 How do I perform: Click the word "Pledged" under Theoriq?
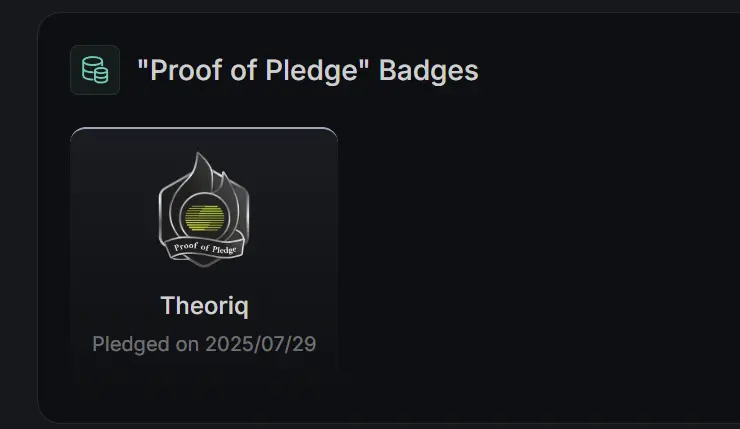pyautogui.click(x=131, y=345)
